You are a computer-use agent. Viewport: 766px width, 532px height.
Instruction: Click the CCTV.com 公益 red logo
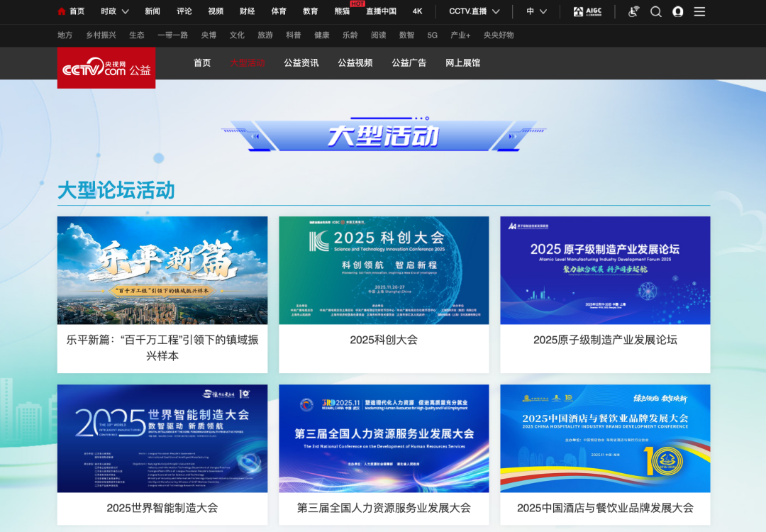(106, 68)
